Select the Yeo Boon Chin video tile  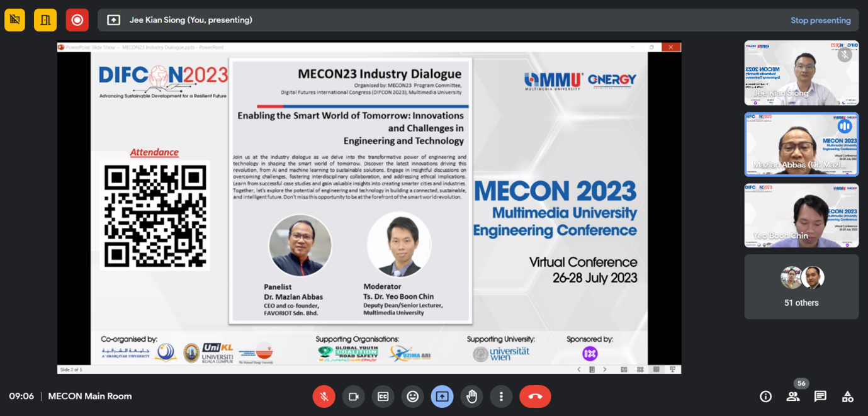point(801,215)
